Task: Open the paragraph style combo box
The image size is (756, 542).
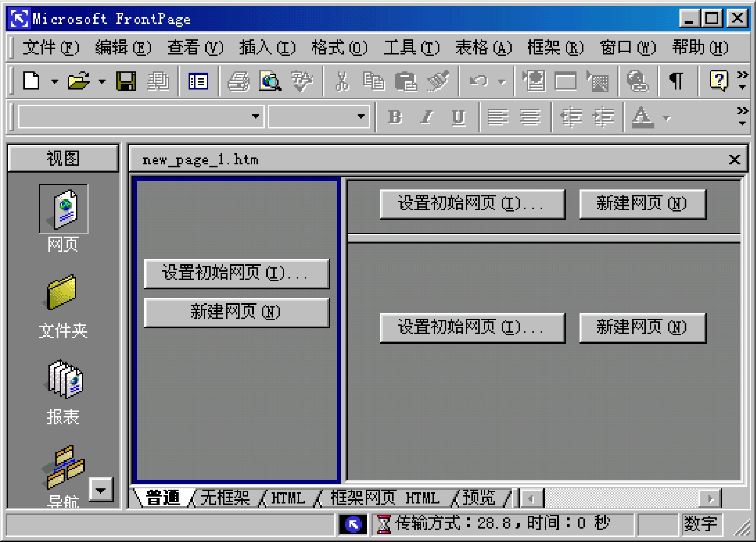Action: (x=141, y=116)
